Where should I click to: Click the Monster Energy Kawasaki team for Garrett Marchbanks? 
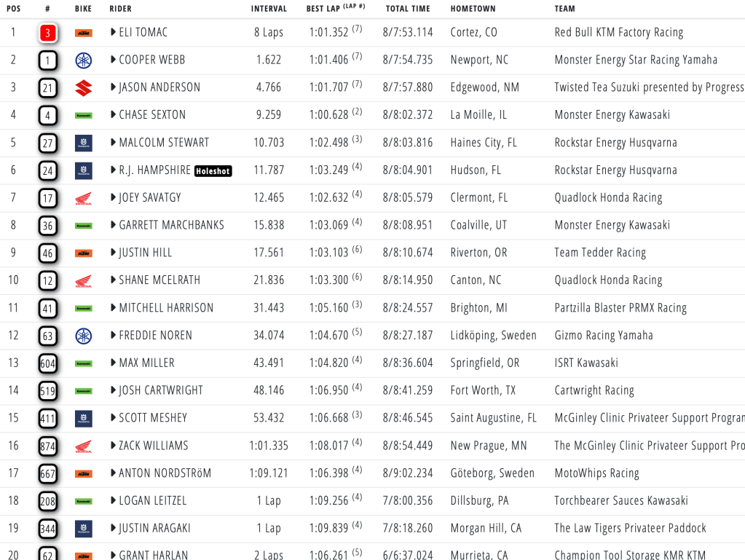point(612,226)
